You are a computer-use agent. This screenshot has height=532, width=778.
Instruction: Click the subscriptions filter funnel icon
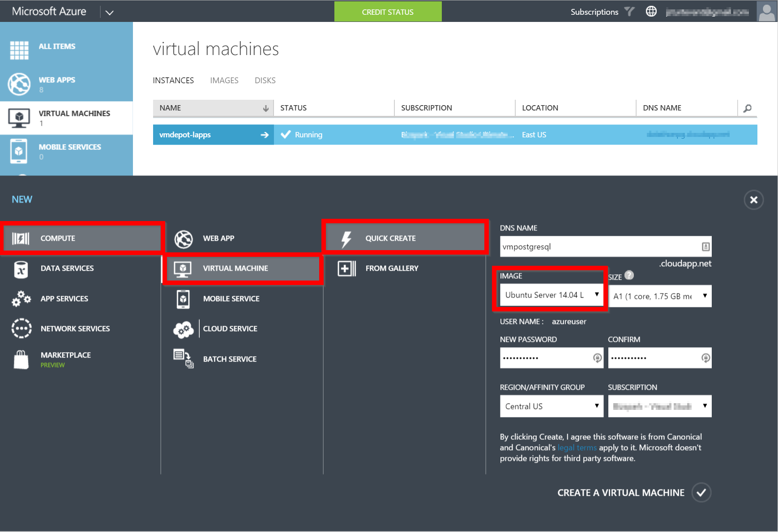(629, 12)
